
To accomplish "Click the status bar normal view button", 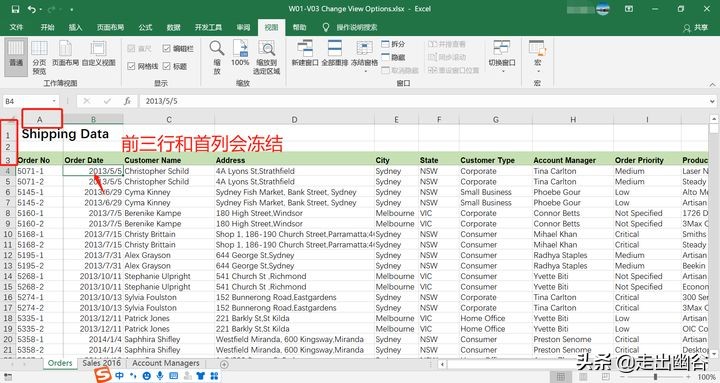I will (x=561, y=377).
